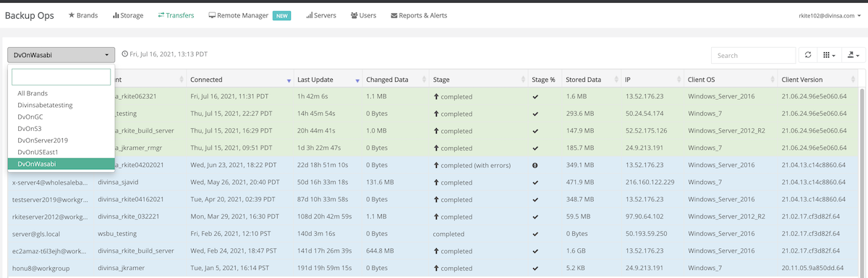Click checkmark in the 1.6 MB row

[x=535, y=96]
